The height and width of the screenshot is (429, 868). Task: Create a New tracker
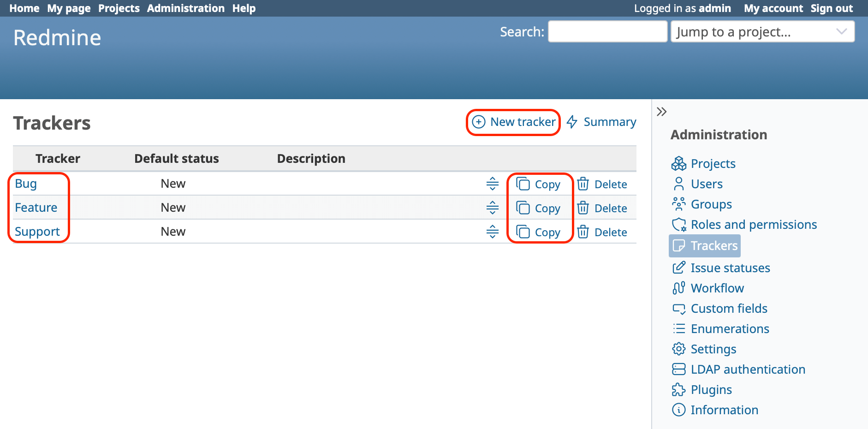click(x=513, y=122)
